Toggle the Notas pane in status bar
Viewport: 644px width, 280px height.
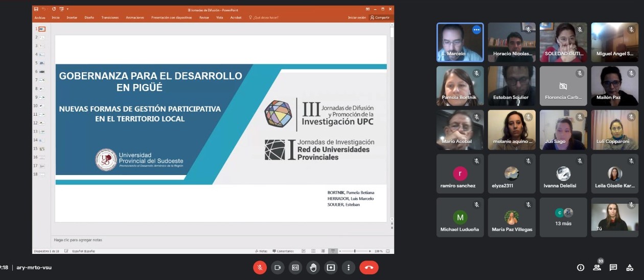[261, 251]
